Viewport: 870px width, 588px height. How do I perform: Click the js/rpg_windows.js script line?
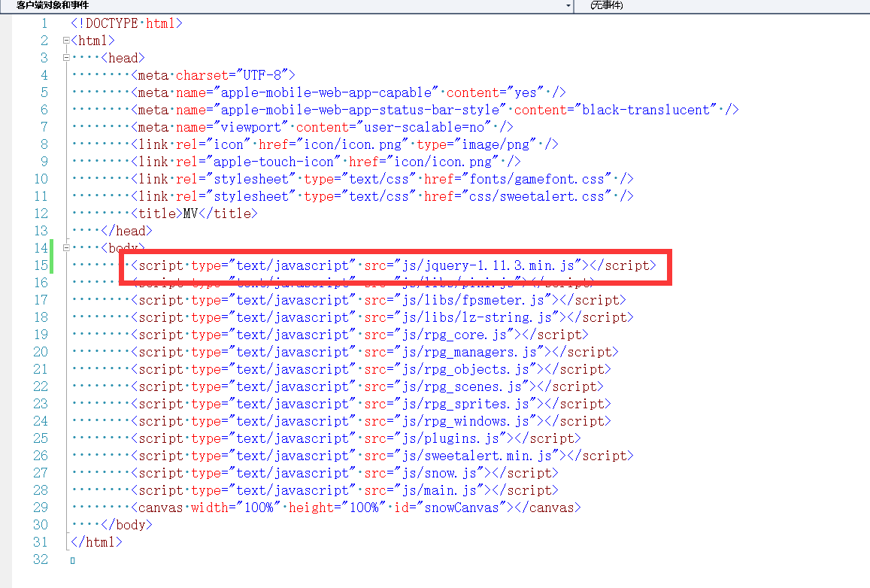[x=371, y=421]
